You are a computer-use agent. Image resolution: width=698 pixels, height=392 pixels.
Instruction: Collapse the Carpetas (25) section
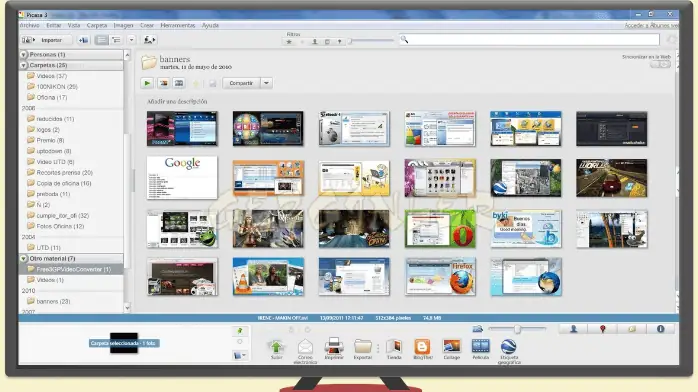pos(24,65)
